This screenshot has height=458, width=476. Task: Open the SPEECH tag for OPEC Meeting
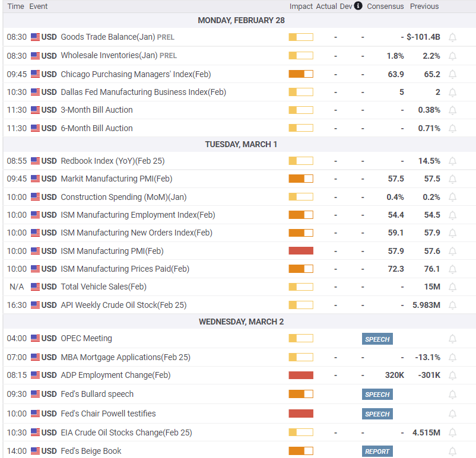point(377,339)
